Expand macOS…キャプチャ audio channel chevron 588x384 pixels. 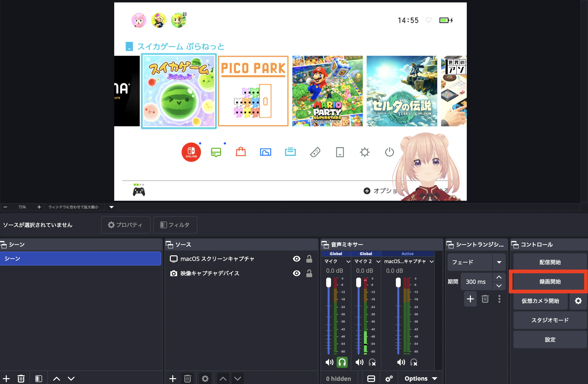click(432, 261)
